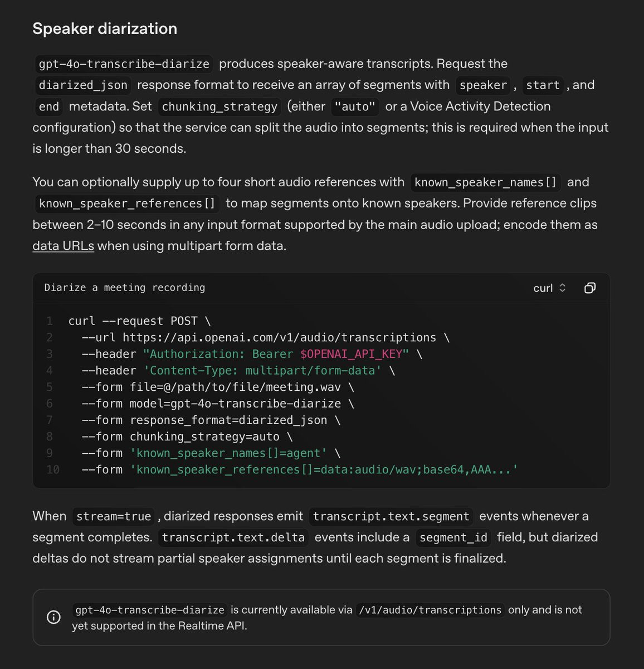Click the chunking_strategy=auto code line
This screenshot has height=669, width=644.
(187, 437)
